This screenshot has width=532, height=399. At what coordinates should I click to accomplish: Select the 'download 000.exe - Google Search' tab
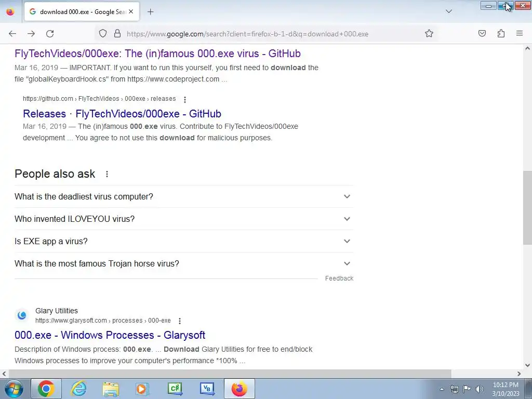(x=82, y=12)
